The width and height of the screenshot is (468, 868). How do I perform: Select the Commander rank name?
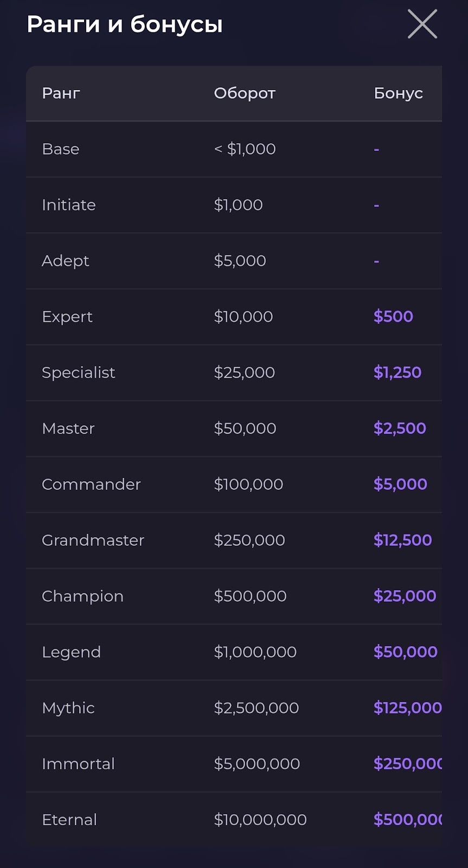91,484
